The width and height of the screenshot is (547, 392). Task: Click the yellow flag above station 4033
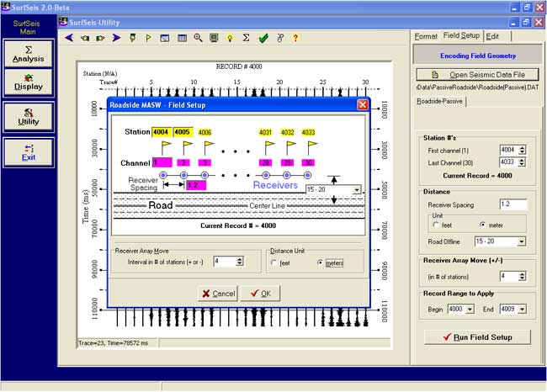coord(312,147)
